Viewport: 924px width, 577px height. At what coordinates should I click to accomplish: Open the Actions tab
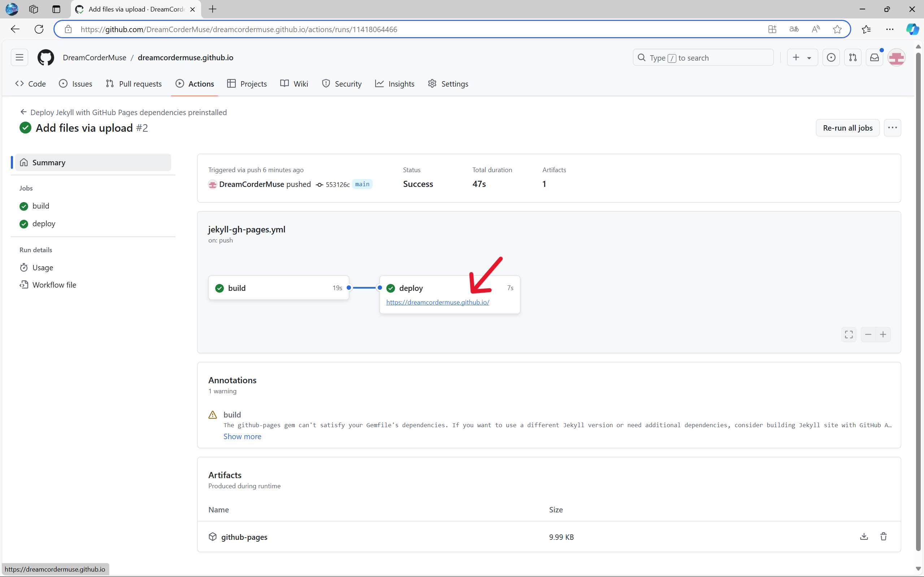[195, 84]
